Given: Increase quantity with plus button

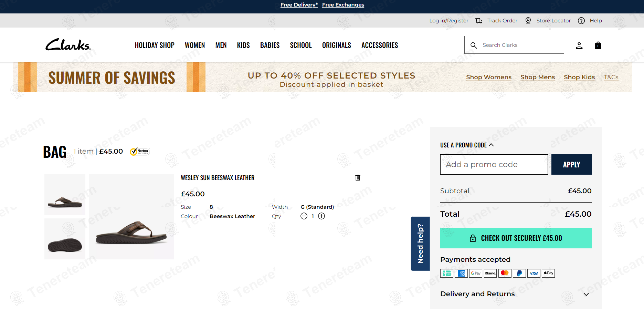Looking at the screenshot, I should [x=321, y=216].
